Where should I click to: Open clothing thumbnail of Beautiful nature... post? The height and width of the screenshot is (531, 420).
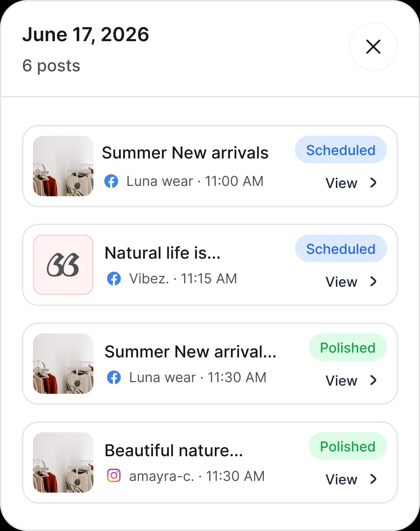pos(63,462)
